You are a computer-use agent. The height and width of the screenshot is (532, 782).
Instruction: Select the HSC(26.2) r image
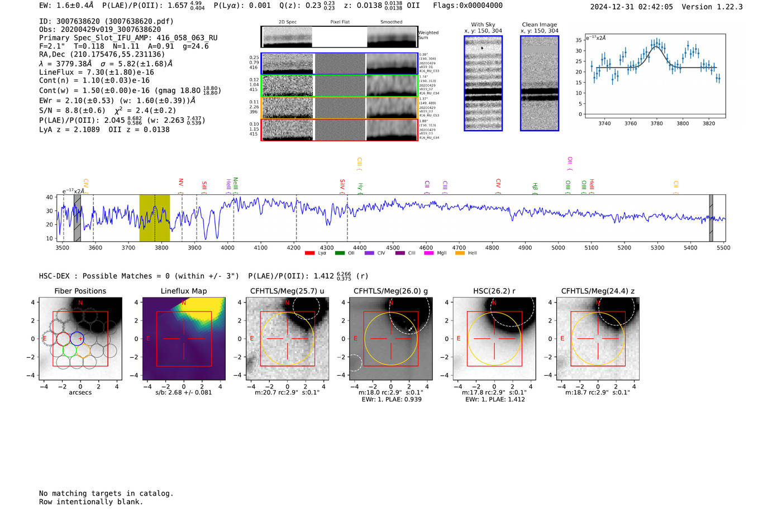[494, 339]
